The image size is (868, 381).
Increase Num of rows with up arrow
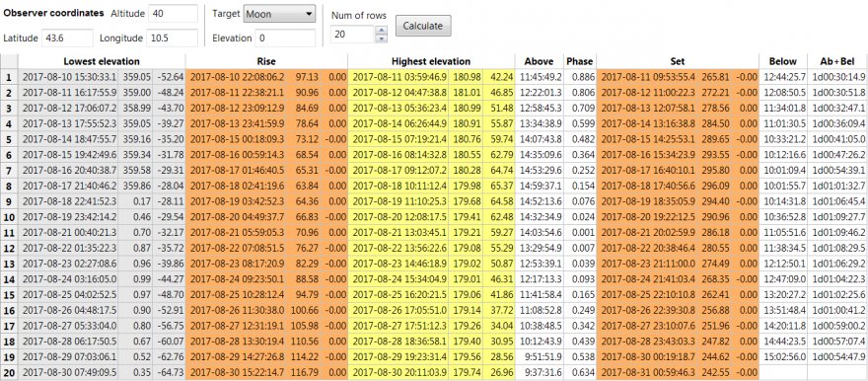pyautogui.click(x=381, y=30)
